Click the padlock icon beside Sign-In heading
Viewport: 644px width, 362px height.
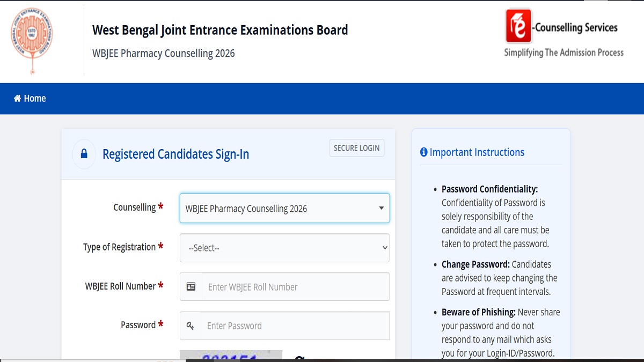coord(84,154)
